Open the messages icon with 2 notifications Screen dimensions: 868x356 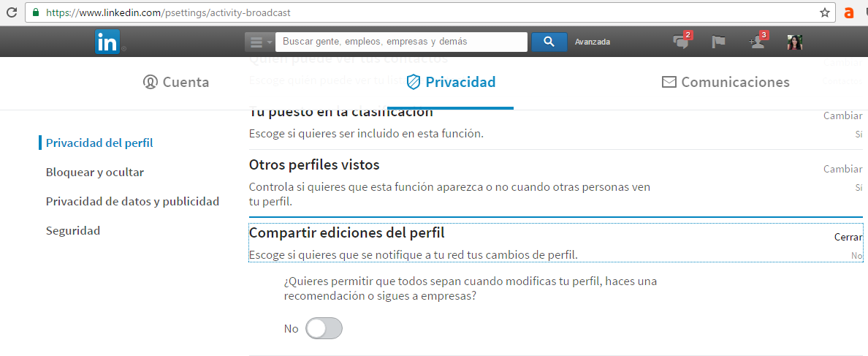pyautogui.click(x=682, y=42)
